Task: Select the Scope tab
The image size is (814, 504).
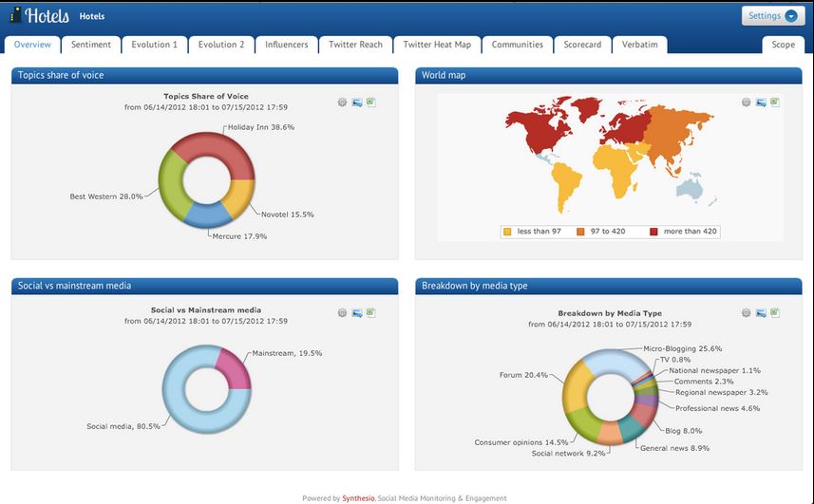Action: [783, 45]
